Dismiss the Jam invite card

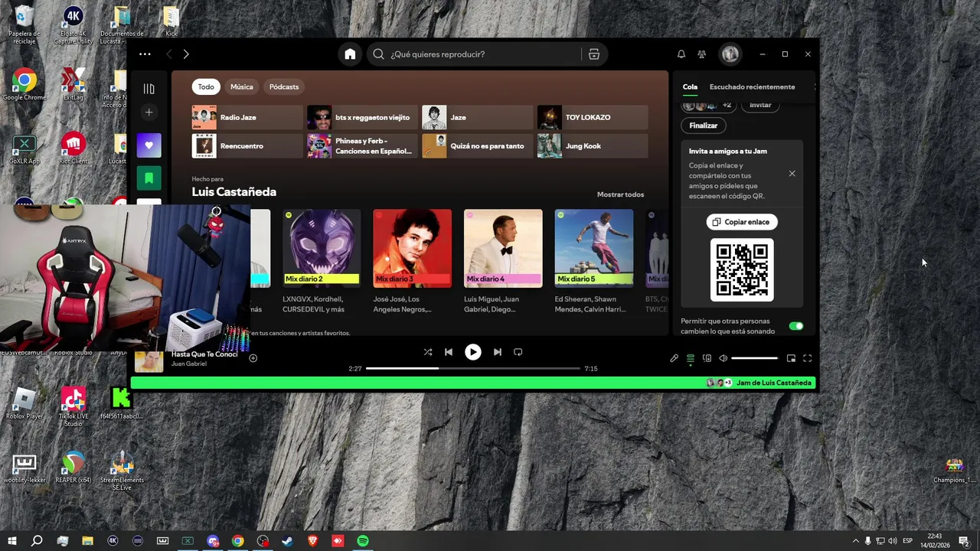click(792, 174)
